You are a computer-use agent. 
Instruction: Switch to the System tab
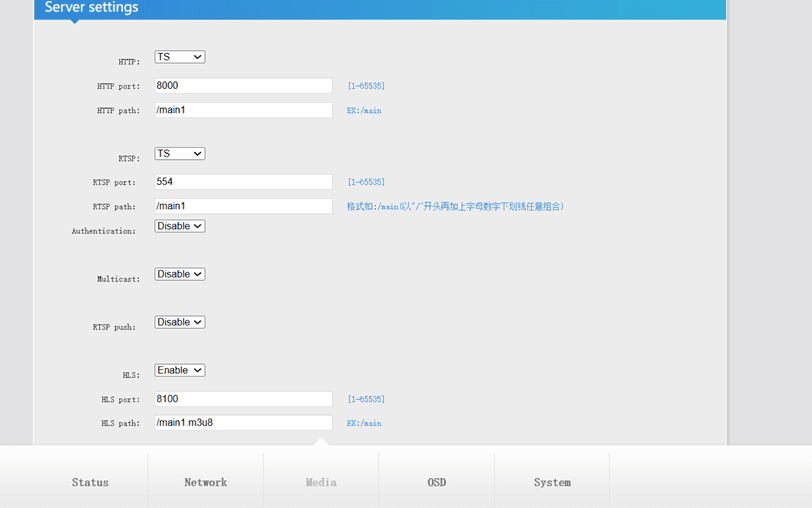[552, 482]
